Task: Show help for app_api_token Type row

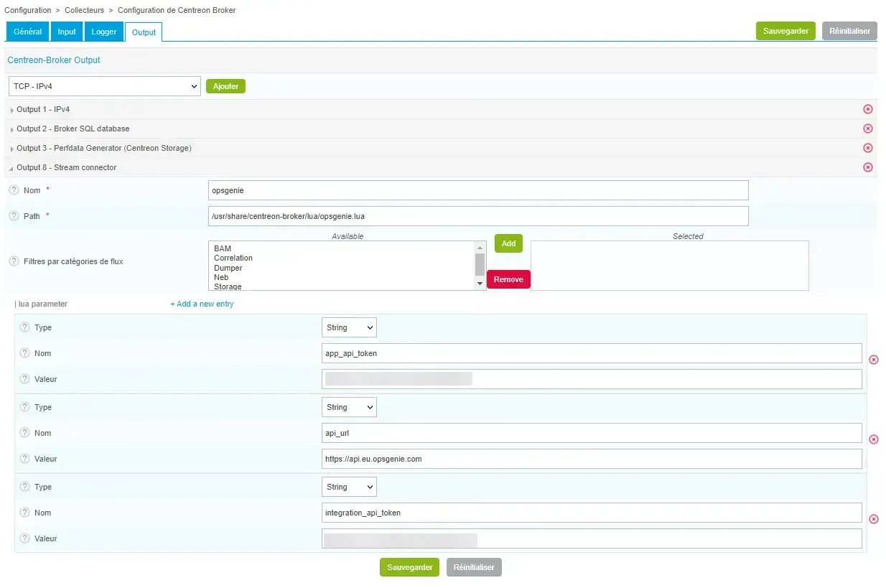Action: click(x=24, y=327)
